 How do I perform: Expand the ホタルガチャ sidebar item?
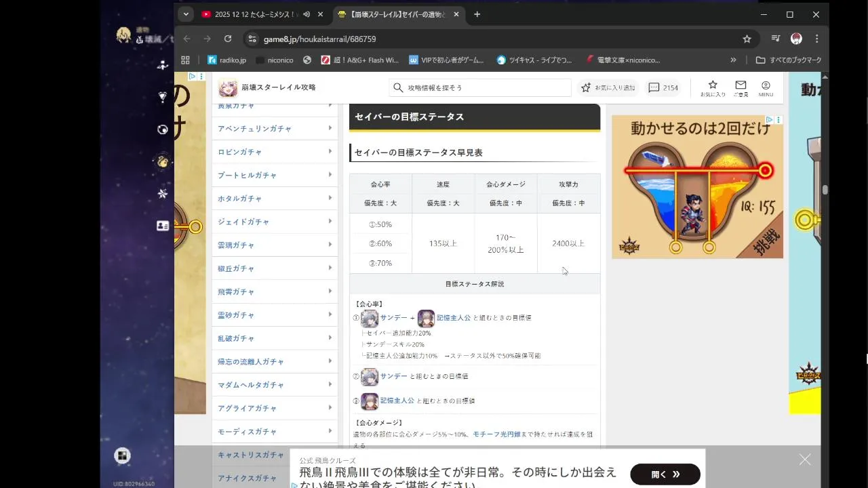tap(275, 199)
